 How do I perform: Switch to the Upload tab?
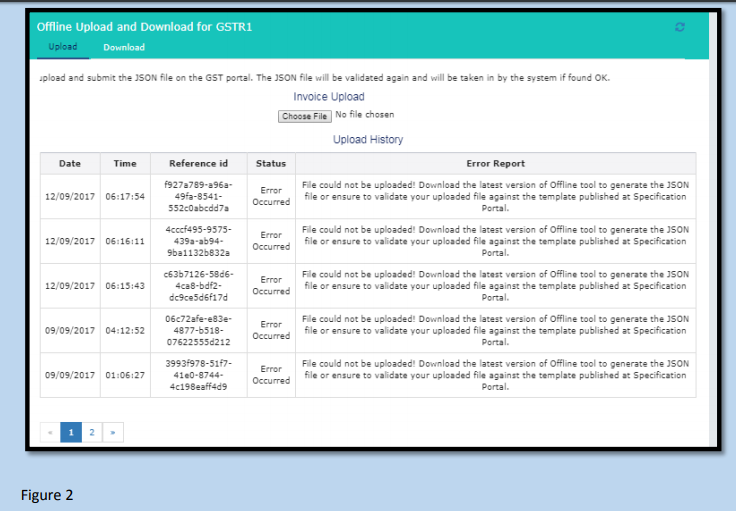[x=62, y=47]
